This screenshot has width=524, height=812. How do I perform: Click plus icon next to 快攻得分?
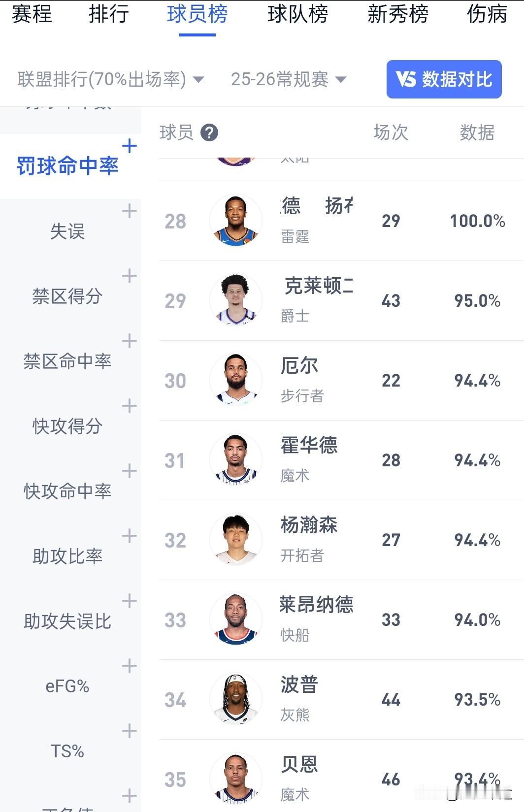click(x=129, y=406)
